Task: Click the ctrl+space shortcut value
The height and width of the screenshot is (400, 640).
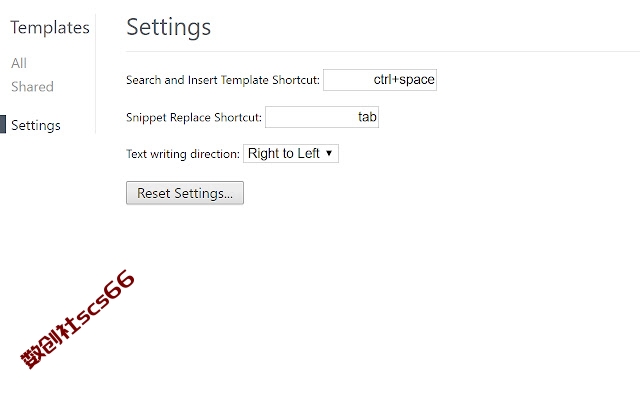Action: [x=404, y=80]
